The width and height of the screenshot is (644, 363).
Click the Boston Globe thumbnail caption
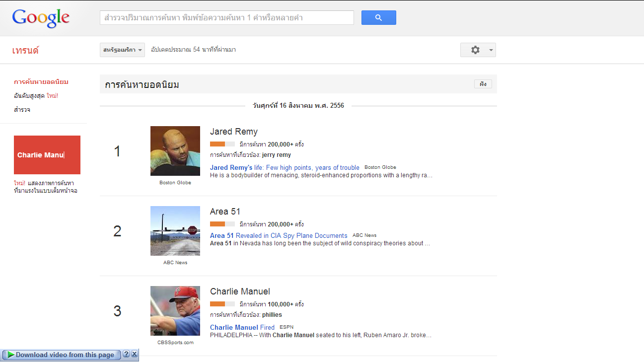coord(175,183)
